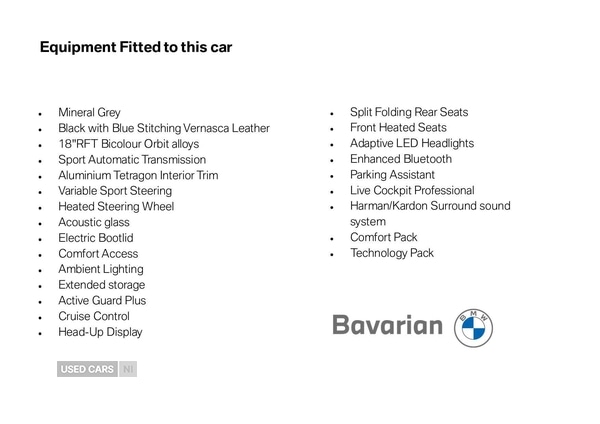Select Black with Blue Stitching Vernasca Leather
600x424 pixels.
(163, 128)
